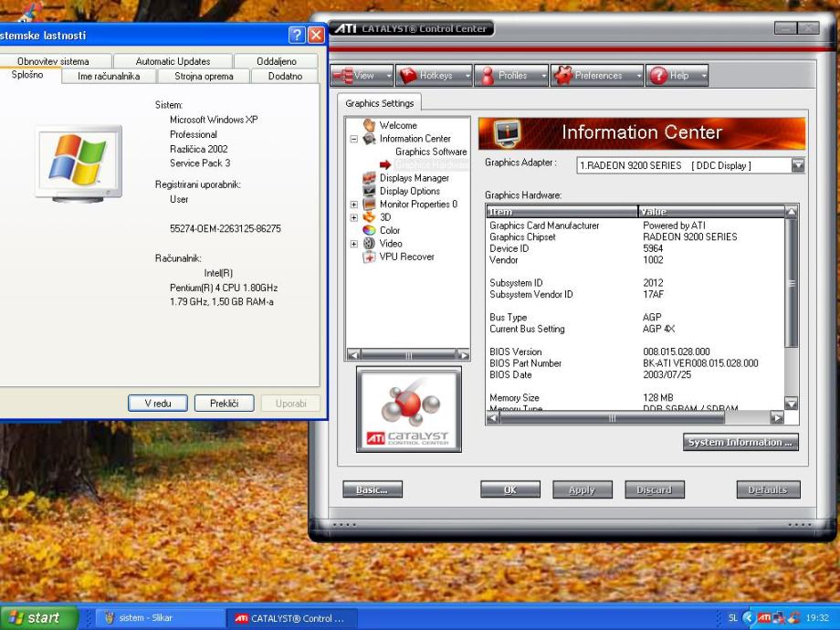Click the Color wheel icon
Image resolution: width=840 pixels, height=630 pixels.
[x=369, y=230]
